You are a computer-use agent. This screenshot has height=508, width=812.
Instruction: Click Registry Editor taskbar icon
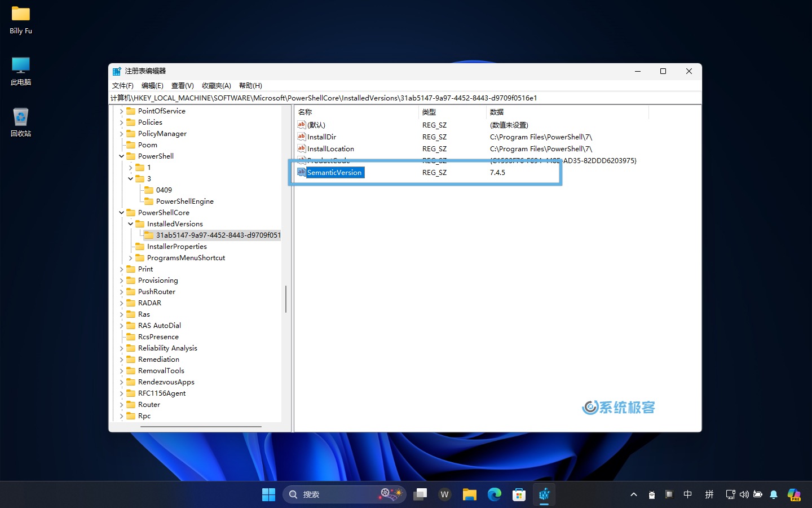pyautogui.click(x=544, y=494)
